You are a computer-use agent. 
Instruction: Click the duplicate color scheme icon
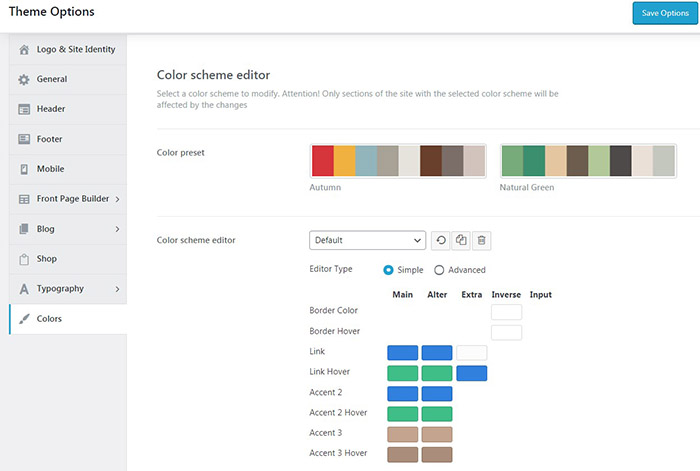[x=461, y=240]
